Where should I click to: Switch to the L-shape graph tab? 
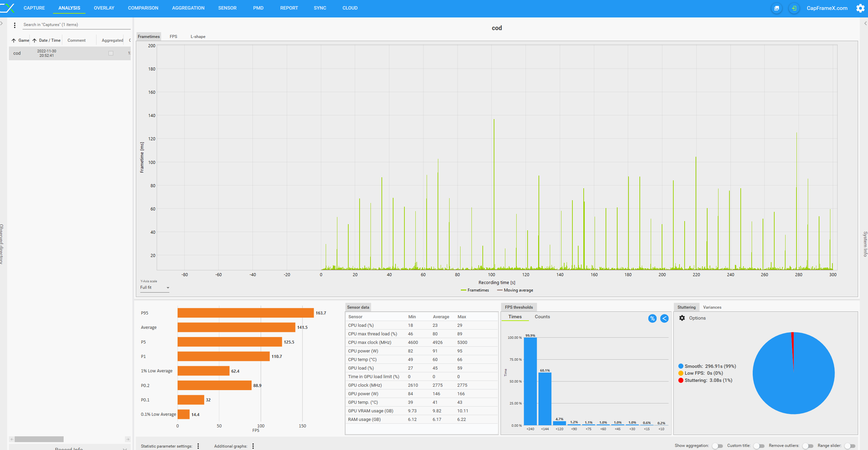point(198,37)
